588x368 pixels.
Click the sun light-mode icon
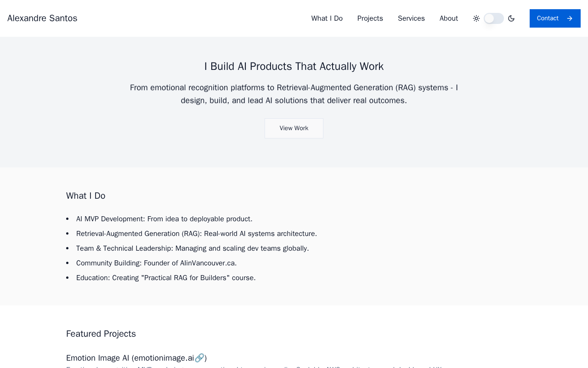[476, 18]
